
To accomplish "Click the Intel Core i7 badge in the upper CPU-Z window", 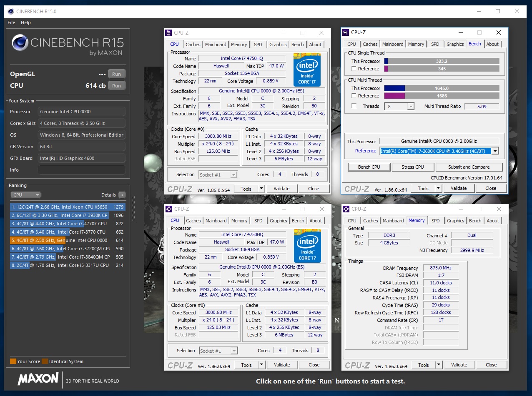I will pos(307,70).
